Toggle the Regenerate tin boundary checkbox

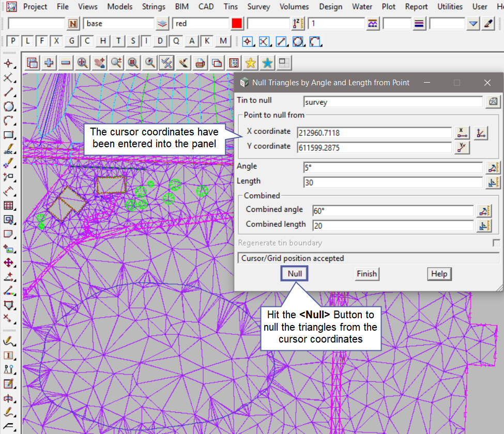click(496, 243)
